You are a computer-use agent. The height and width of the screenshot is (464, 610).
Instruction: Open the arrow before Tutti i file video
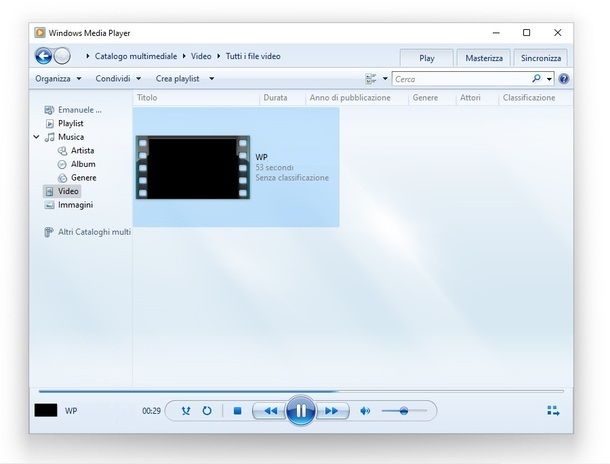[219, 56]
